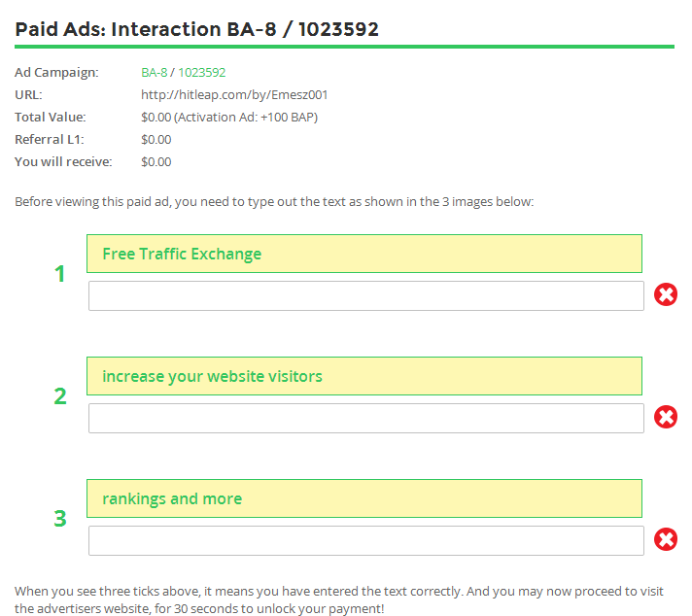The image size is (692, 616).
Task: Click the 'You will receive:' label
Action: click(63, 162)
